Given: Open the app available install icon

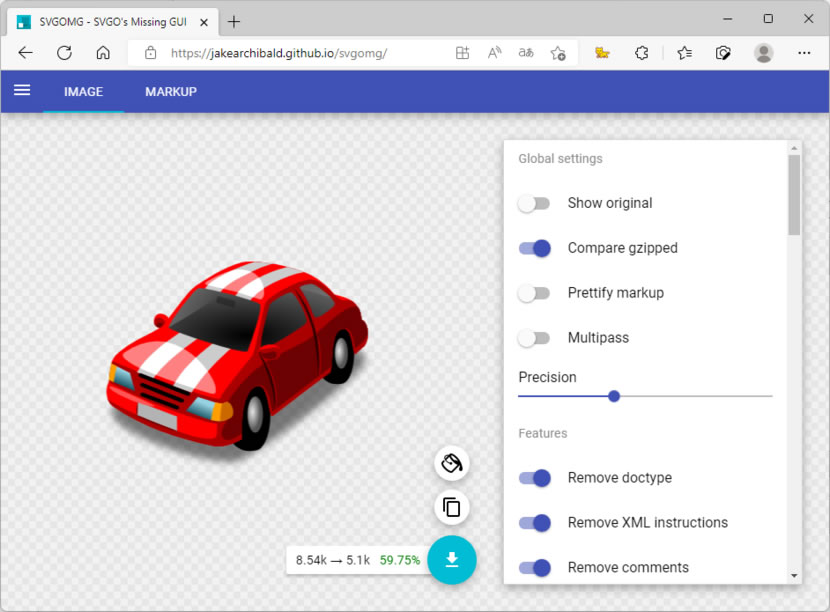Looking at the screenshot, I should click(462, 53).
